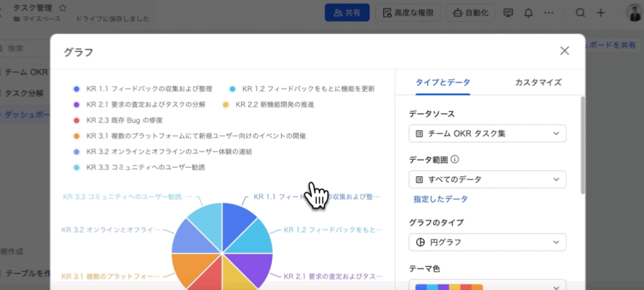Image resolution: width=644 pixels, height=290 pixels.
Task: Select the タイプとデータ tab
Action: coord(443,82)
